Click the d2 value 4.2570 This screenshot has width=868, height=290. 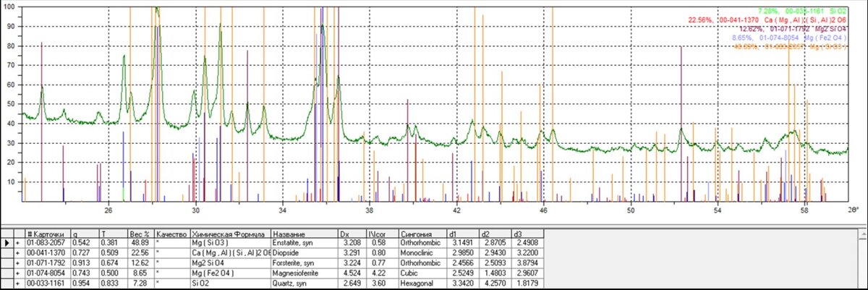pos(495,283)
